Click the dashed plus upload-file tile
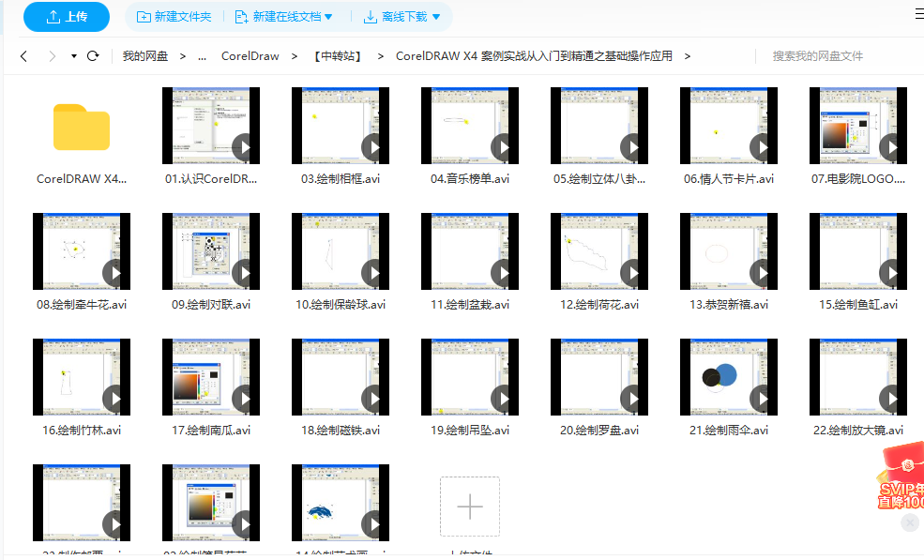924x560 pixels. 470,507
